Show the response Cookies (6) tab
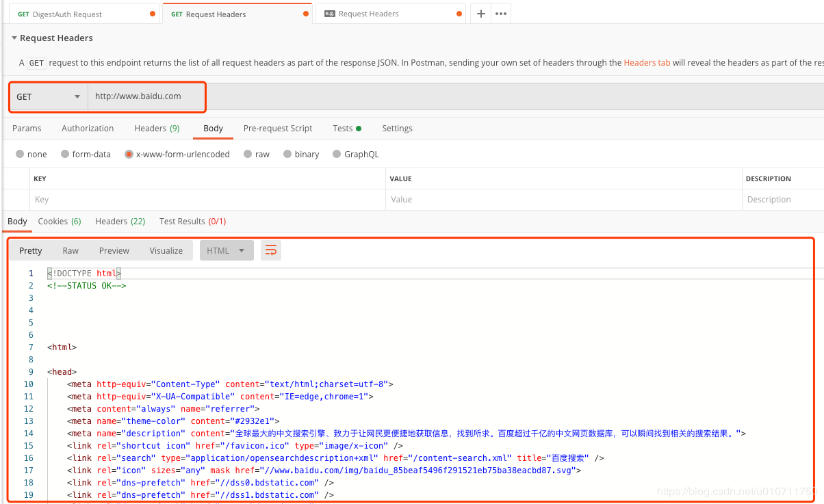This screenshot has width=824, height=504. click(x=60, y=221)
